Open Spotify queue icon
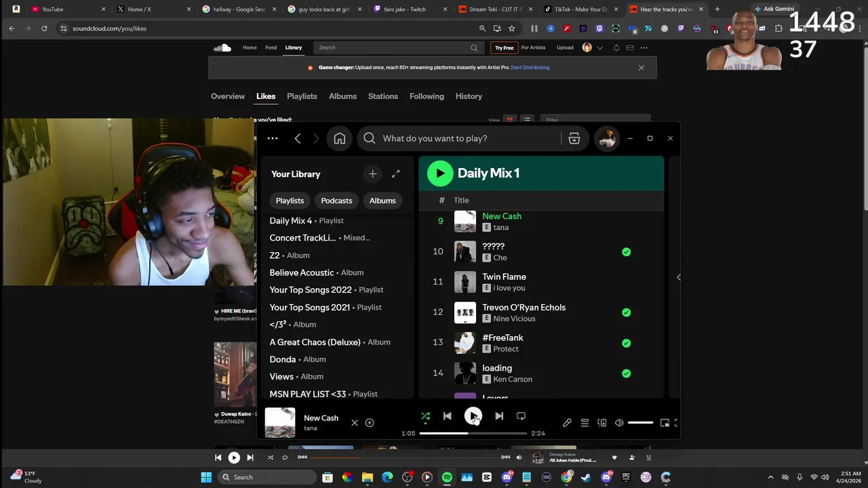This screenshot has width=868, height=488. click(585, 423)
